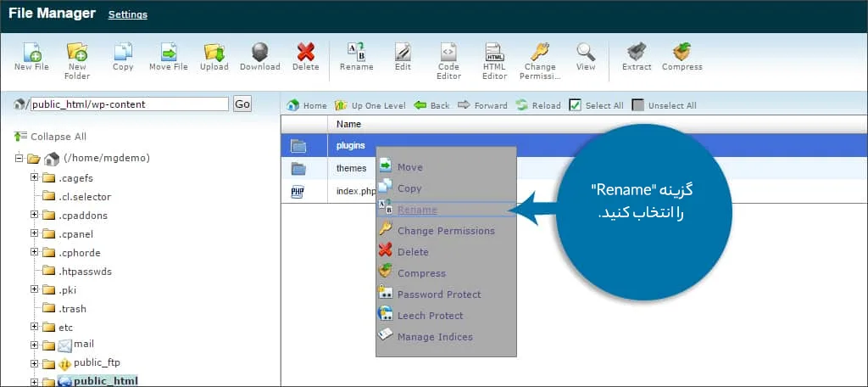Select the plugins row name
Screen dimensions: 868x387
350,146
